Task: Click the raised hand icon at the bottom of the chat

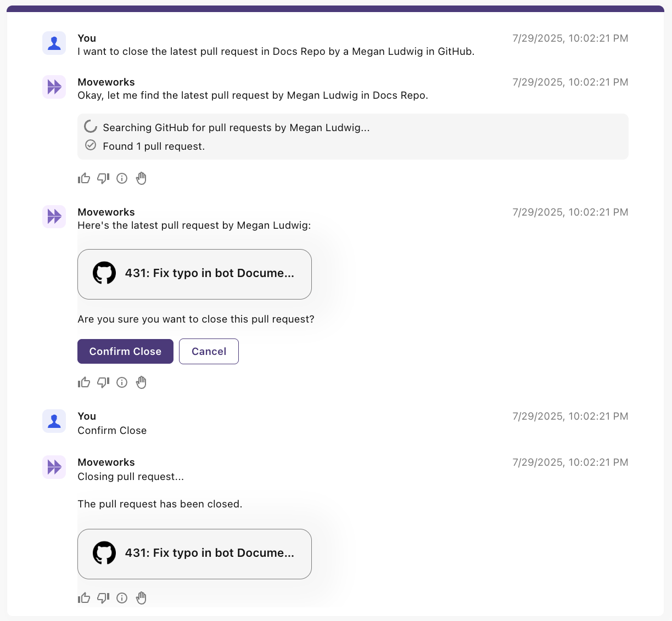Action: (x=141, y=598)
